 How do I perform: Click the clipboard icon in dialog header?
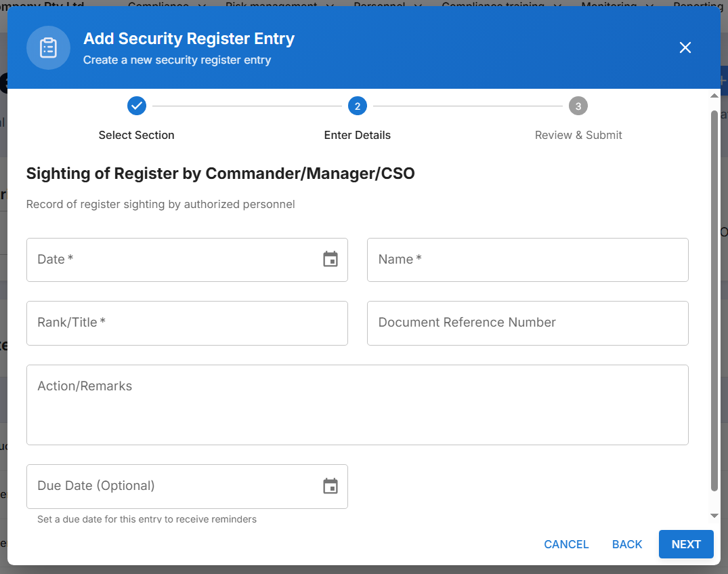pos(48,48)
